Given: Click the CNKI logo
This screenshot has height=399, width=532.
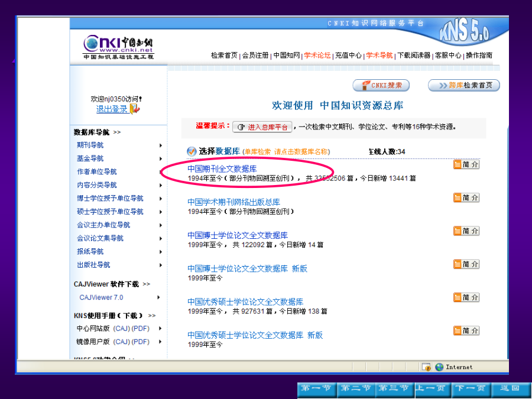Looking at the screenshot, I should tap(118, 47).
